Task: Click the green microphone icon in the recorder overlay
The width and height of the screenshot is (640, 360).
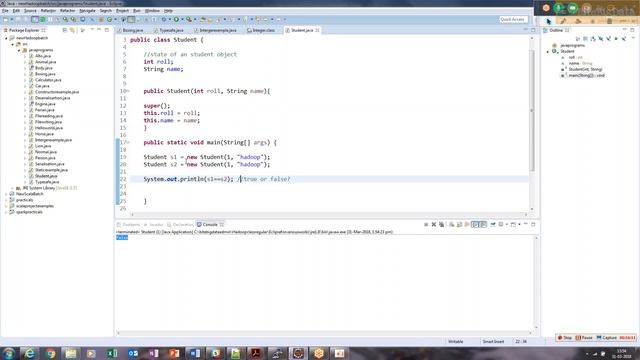Action: (x=559, y=8)
